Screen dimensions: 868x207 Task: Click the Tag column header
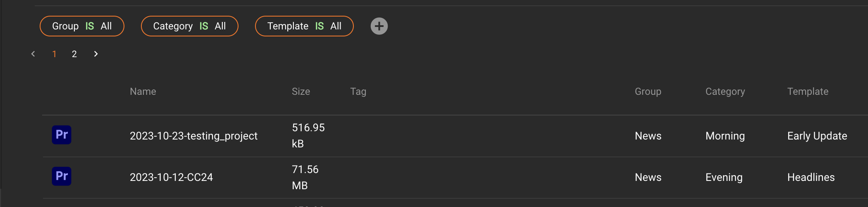[358, 91]
